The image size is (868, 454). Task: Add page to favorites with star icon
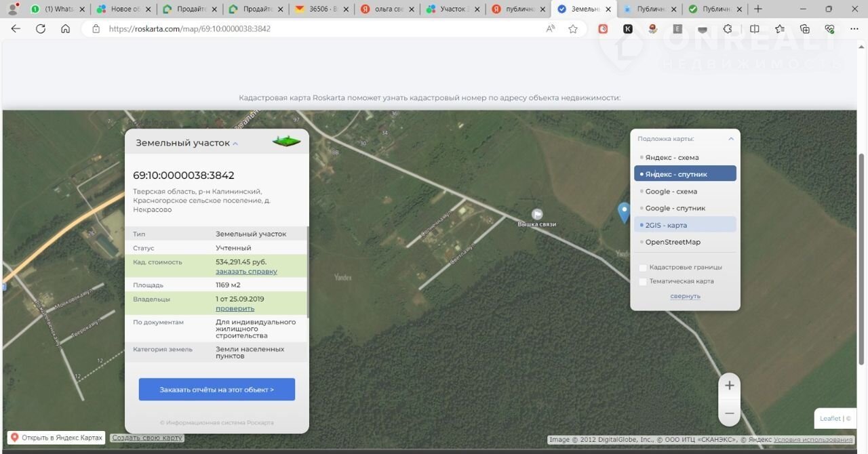click(573, 29)
